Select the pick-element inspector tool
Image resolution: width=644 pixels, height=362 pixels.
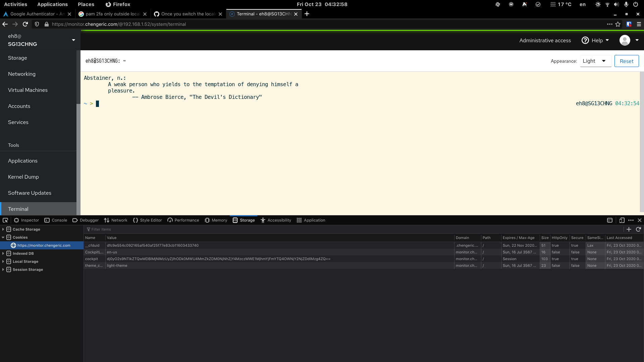click(x=5, y=220)
